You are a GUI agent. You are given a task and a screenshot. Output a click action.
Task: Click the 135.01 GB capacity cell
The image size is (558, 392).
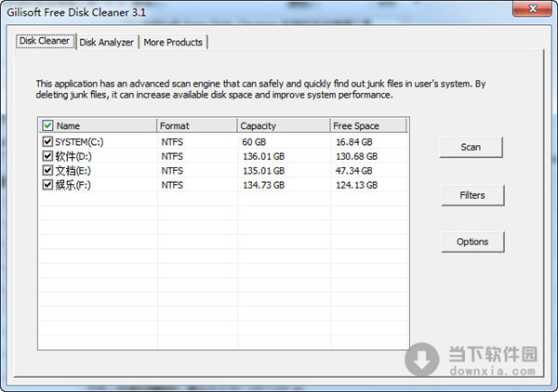point(264,171)
